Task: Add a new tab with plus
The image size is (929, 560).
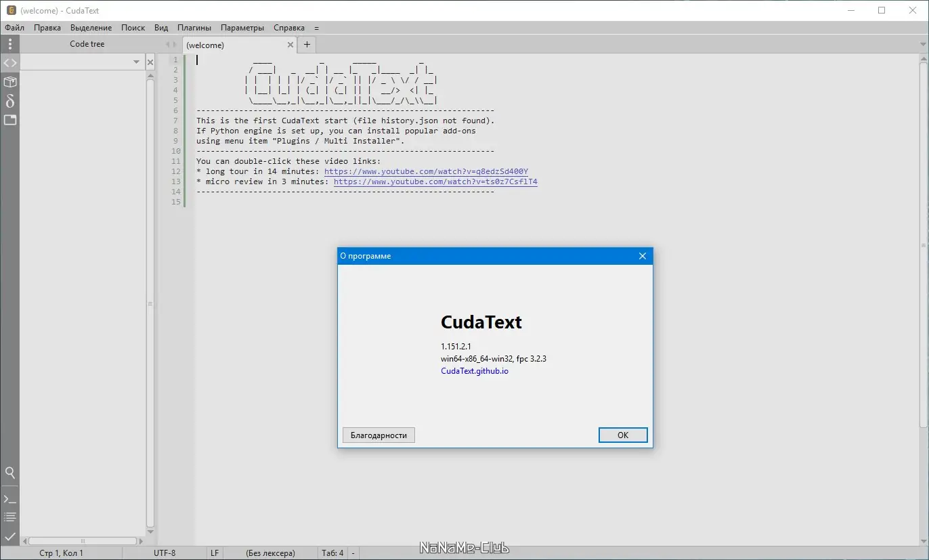Action: [307, 45]
